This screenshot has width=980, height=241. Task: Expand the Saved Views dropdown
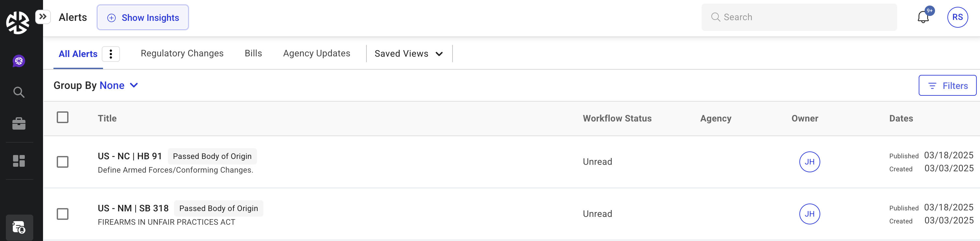click(x=408, y=54)
